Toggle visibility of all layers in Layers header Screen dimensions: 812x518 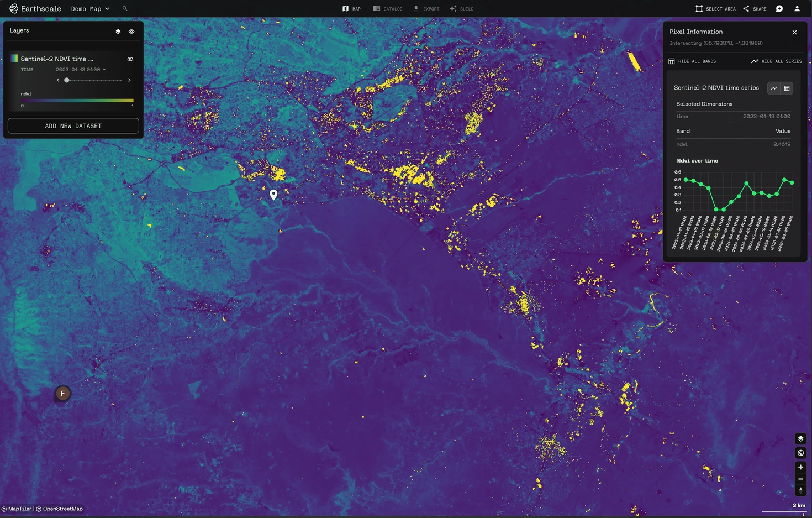pyautogui.click(x=131, y=32)
